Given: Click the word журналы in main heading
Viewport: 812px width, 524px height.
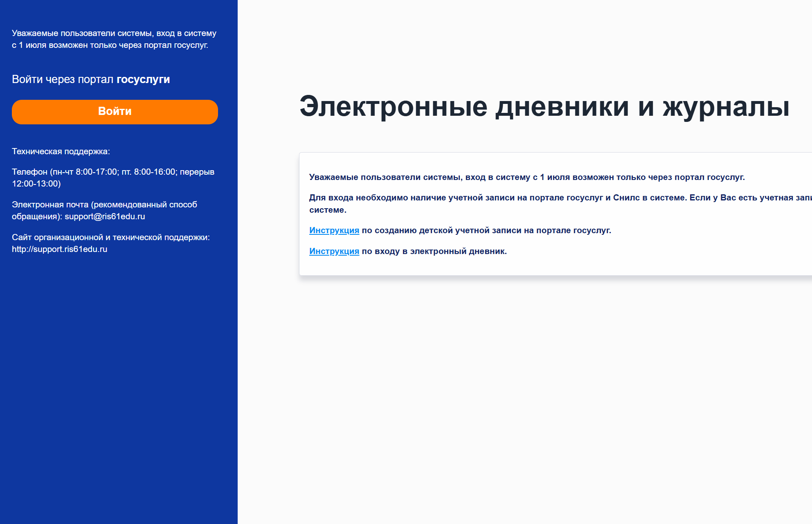Looking at the screenshot, I should pyautogui.click(x=726, y=106).
